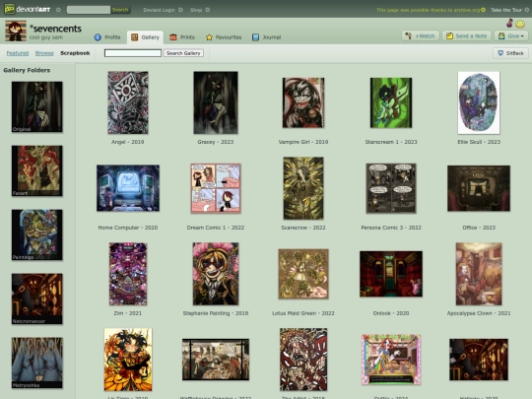
Task: Open the Fanart gallery folder
Action: tap(37, 170)
